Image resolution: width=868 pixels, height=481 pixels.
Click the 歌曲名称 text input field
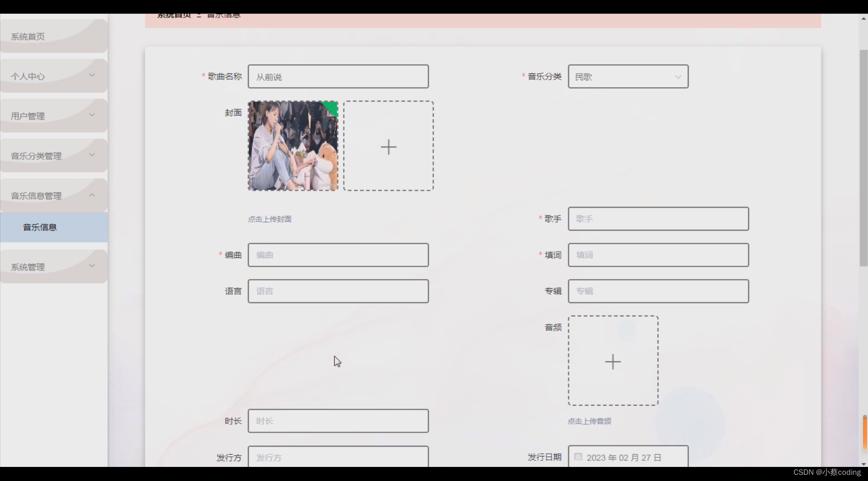(x=338, y=77)
